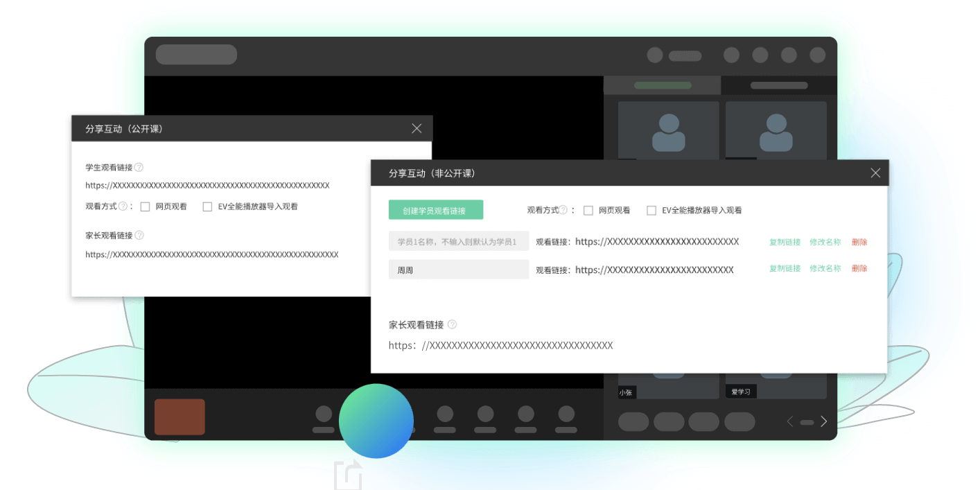Click the blue globe sharing icon at bottom center
This screenshot has width=980, height=490.
coord(376,420)
